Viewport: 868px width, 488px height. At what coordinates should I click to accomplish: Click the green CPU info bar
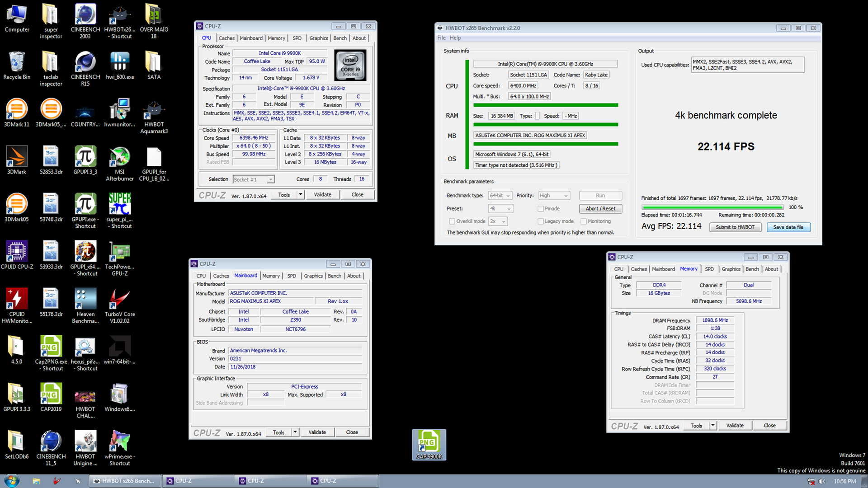[546, 105]
